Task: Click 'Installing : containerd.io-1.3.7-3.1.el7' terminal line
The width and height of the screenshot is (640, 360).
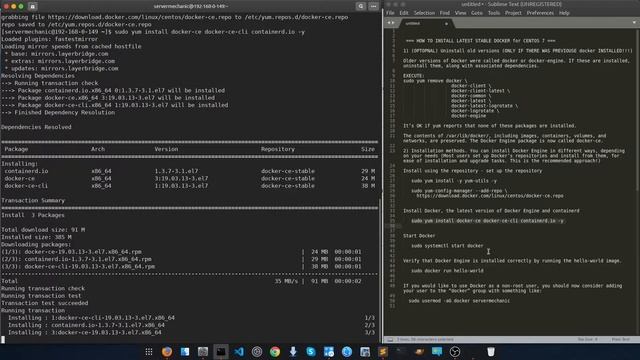Action: [86, 325]
